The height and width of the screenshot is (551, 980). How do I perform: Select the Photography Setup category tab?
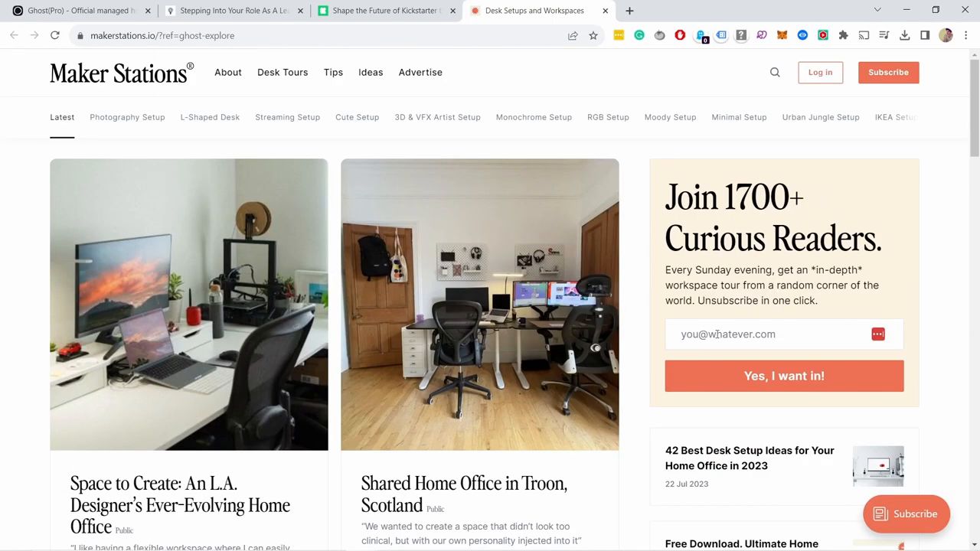[x=127, y=117]
